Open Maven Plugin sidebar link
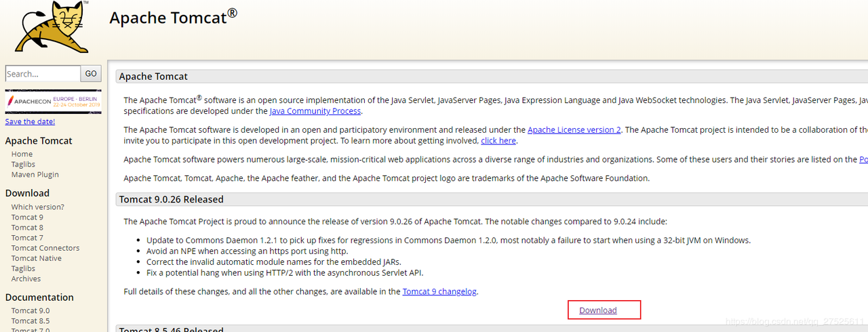The image size is (868, 332). coord(35,174)
